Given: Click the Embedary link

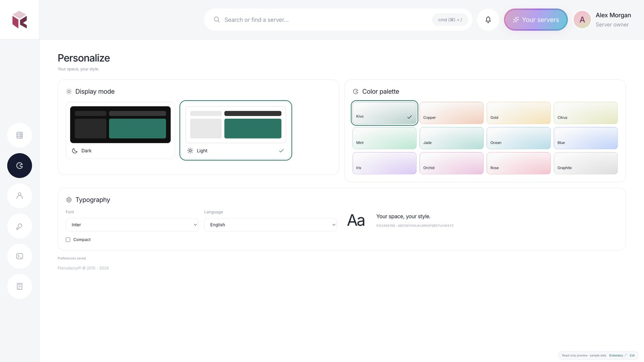Looking at the screenshot, I should (618, 356).
